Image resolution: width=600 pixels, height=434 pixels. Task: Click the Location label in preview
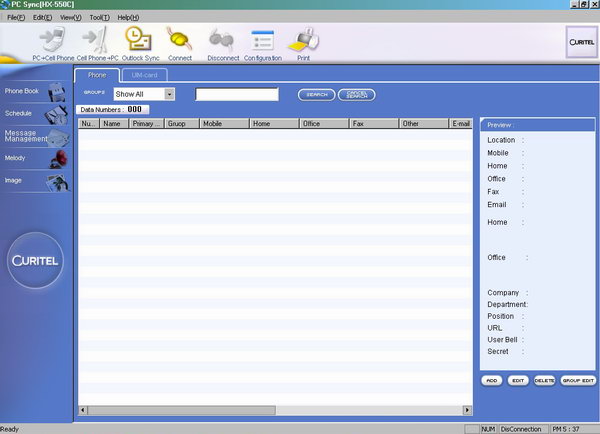coord(501,140)
